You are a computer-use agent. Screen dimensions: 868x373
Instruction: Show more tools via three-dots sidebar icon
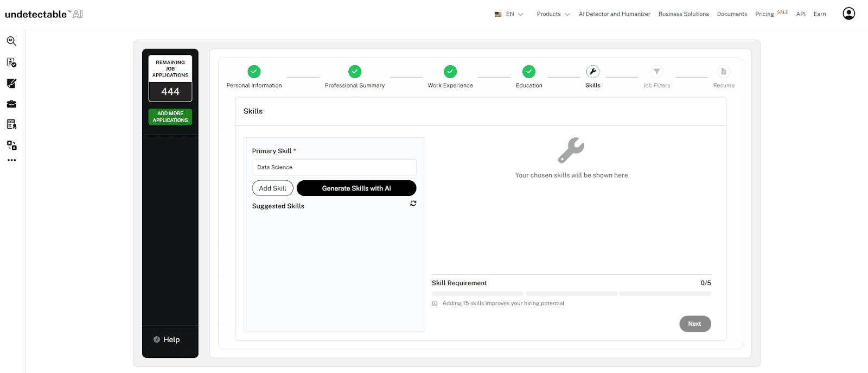point(11,160)
